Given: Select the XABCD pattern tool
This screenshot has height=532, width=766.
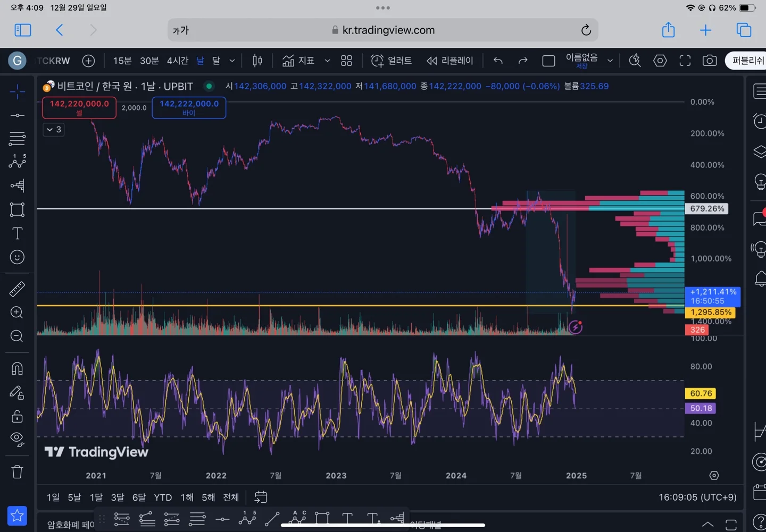Looking at the screenshot, I should [17, 161].
